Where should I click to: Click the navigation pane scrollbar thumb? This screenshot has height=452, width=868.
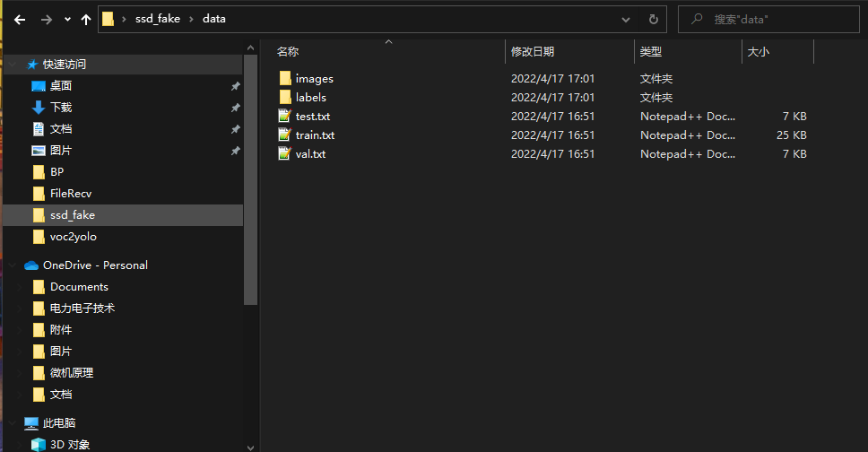point(250,180)
